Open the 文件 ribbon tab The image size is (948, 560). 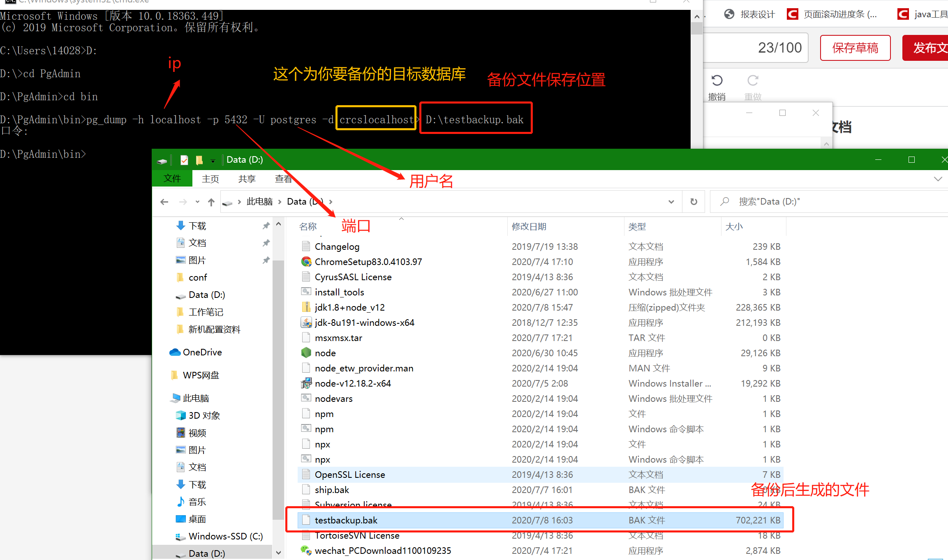point(172,179)
